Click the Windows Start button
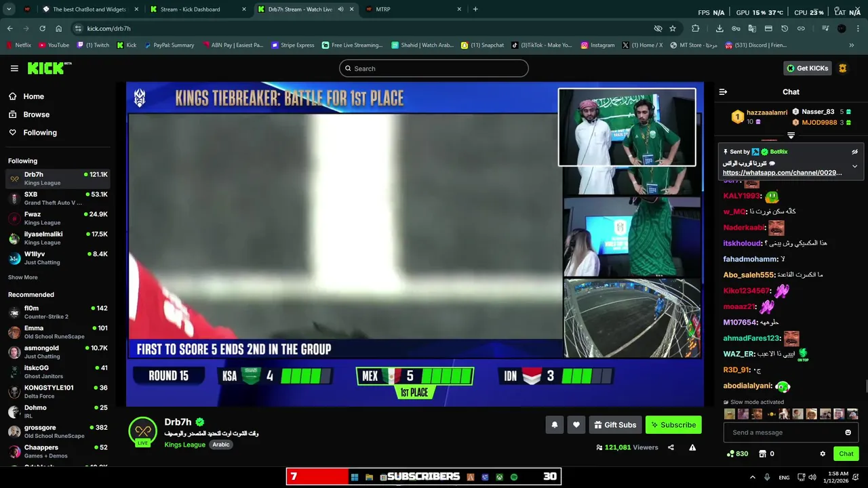The image size is (868, 488). (354, 477)
